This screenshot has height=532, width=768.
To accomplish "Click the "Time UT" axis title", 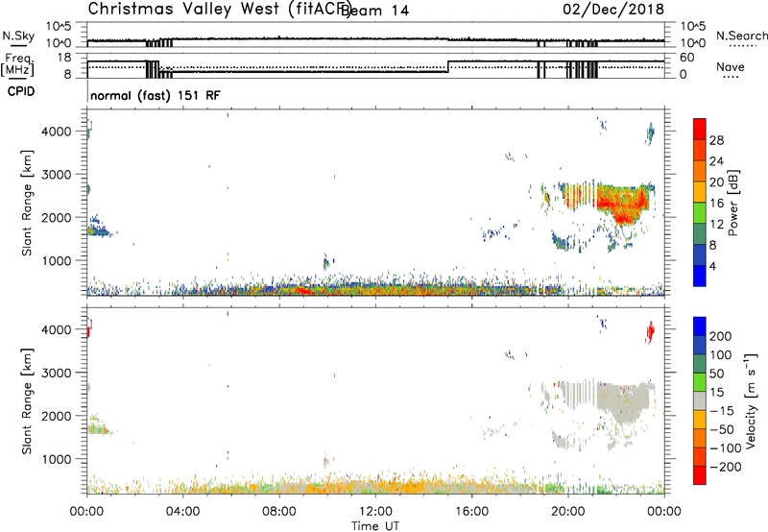I will click(x=375, y=526).
